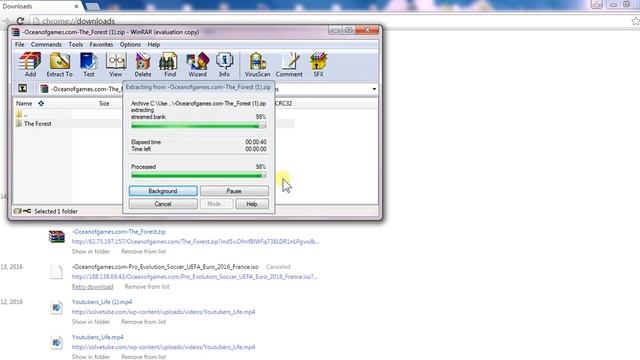Viewport: 640px width, 360px height.
Task: Show archive Info
Action: point(224,64)
